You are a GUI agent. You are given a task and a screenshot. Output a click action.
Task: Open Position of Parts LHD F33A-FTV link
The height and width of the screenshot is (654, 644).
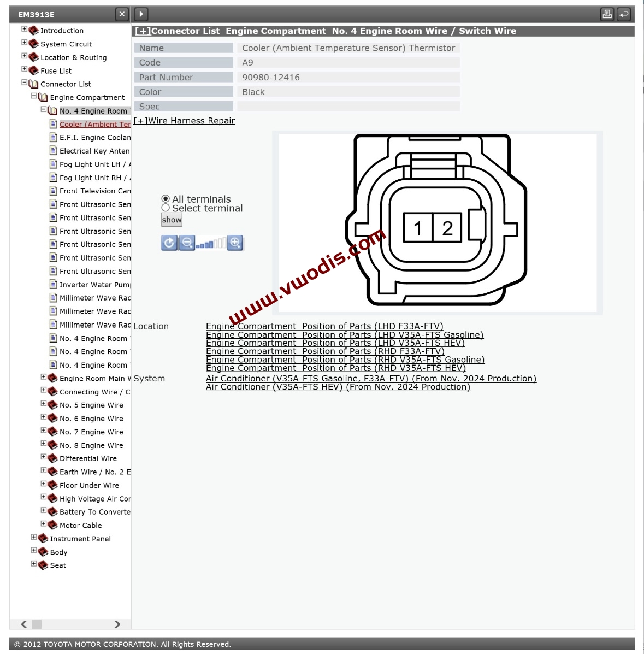pos(324,326)
